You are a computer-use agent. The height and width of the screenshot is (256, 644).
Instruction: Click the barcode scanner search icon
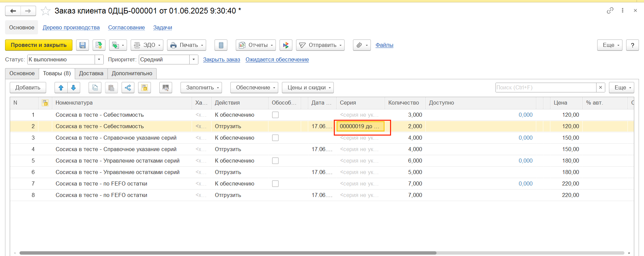coord(165,88)
